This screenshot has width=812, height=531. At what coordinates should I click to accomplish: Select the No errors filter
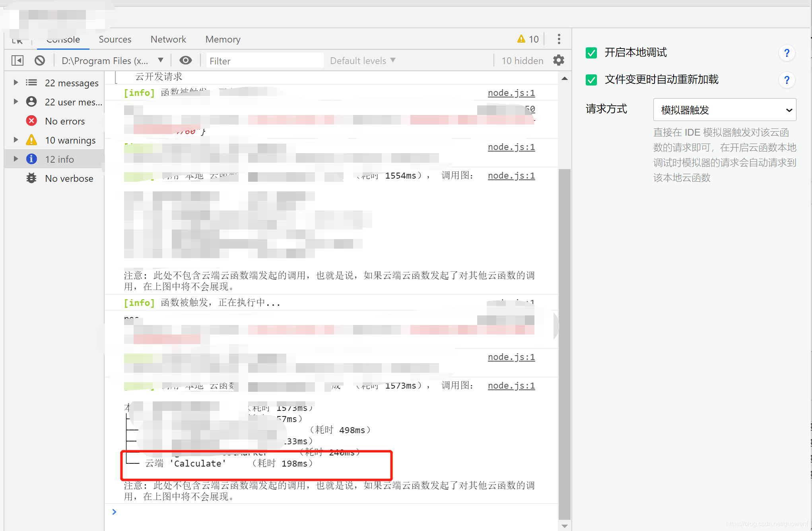click(64, 121)
